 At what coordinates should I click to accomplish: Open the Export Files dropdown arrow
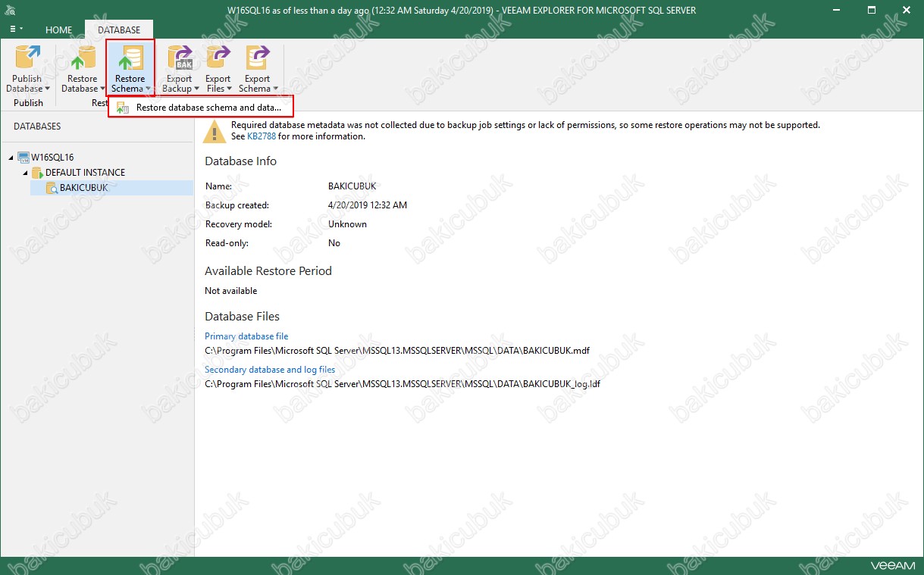pyautogui.click(x=229, y=89)
